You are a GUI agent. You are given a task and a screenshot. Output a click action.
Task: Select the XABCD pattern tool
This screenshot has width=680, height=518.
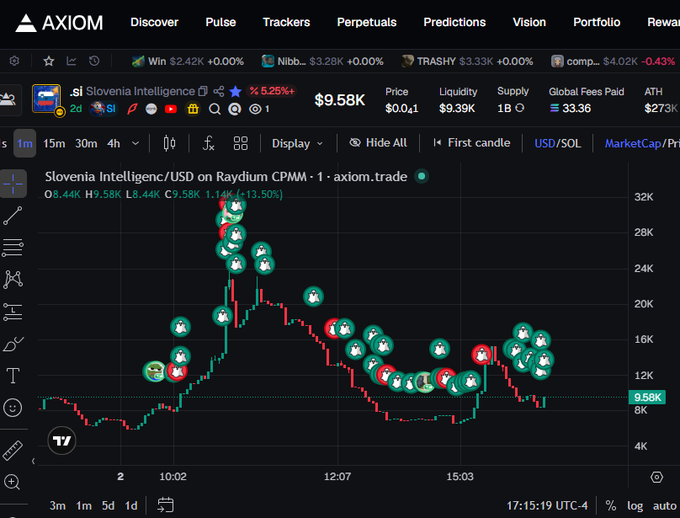click(13, 279)
